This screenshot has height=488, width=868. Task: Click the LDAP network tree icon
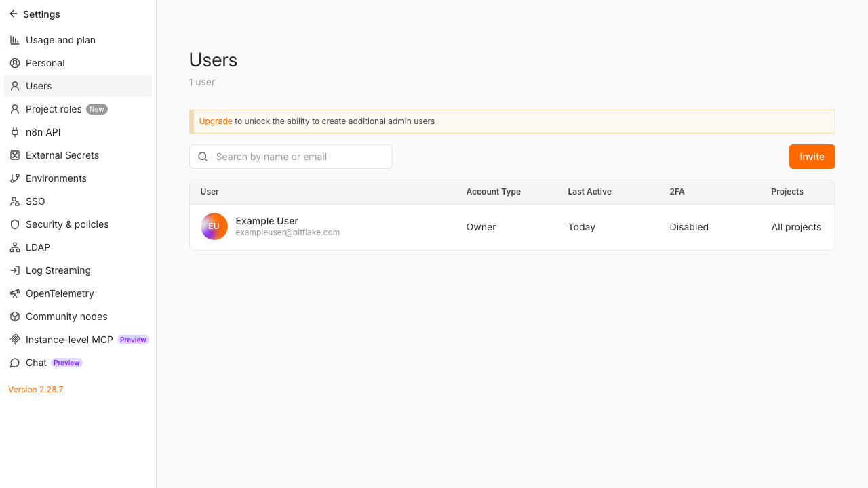pos(15,247)
